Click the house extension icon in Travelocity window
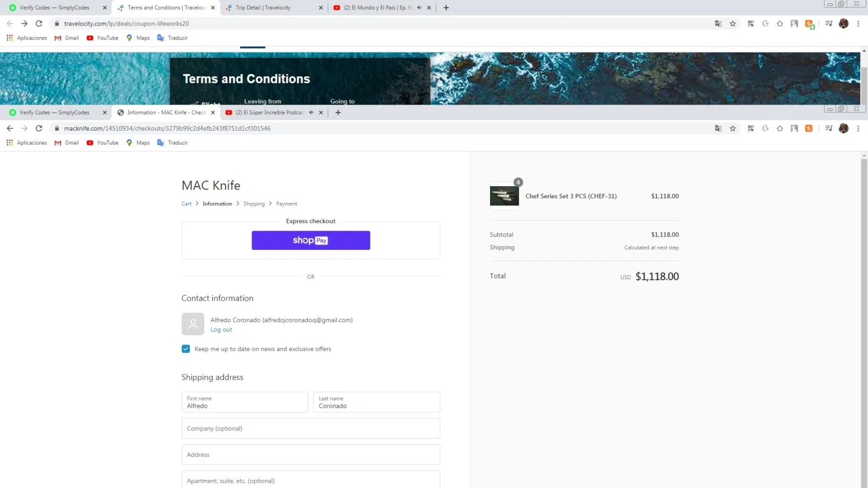This screenshot has width=868, height=488. tap(779, 24)
